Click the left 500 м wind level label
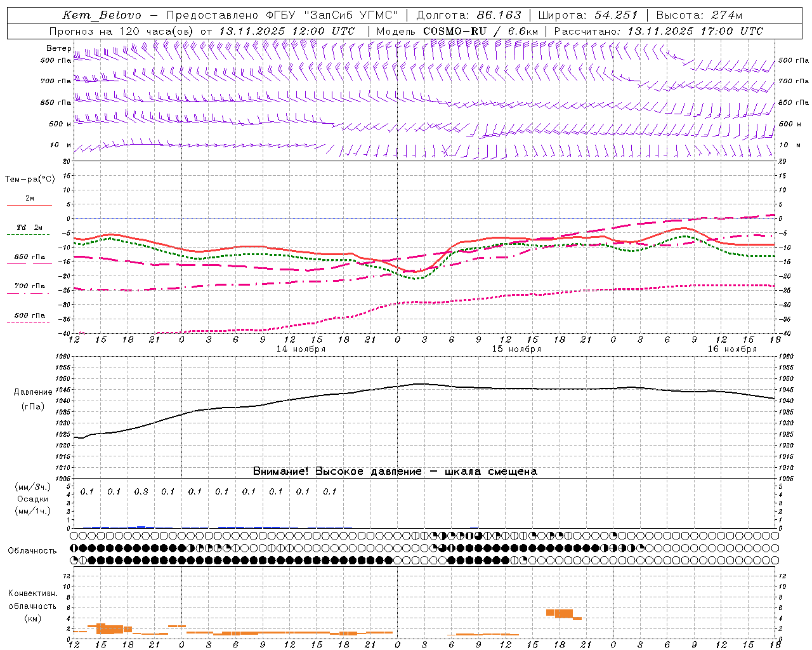 tap(60, 124)
